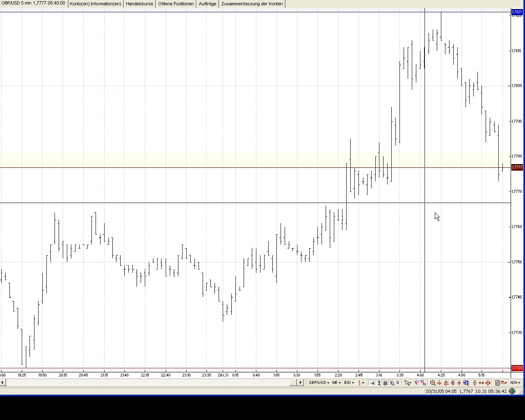Click the 1,7750 price axis label

click(x=516, y=262)
